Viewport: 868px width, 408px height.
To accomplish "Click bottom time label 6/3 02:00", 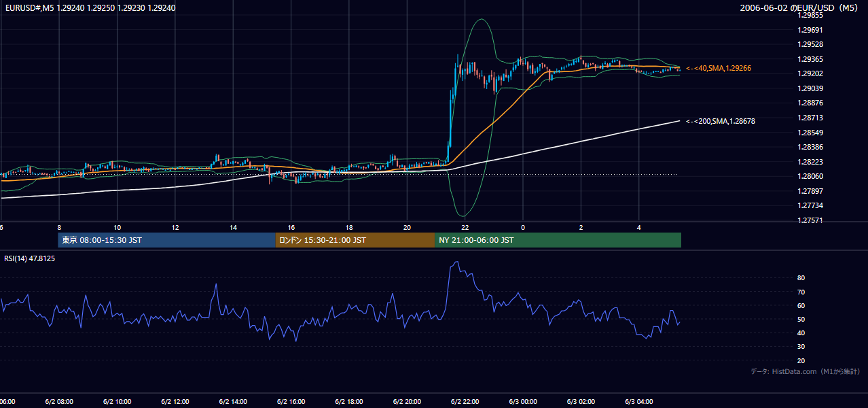I will (x=581, y=402).
